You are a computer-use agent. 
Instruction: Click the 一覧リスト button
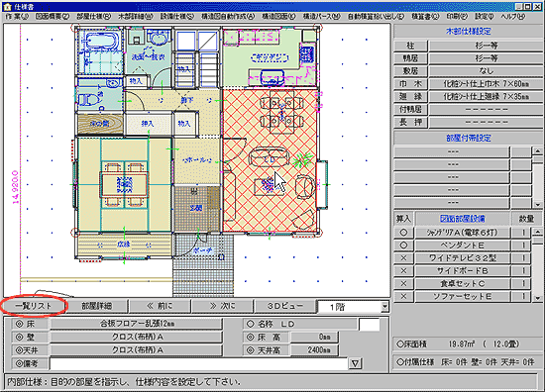(x=34, y=306)
